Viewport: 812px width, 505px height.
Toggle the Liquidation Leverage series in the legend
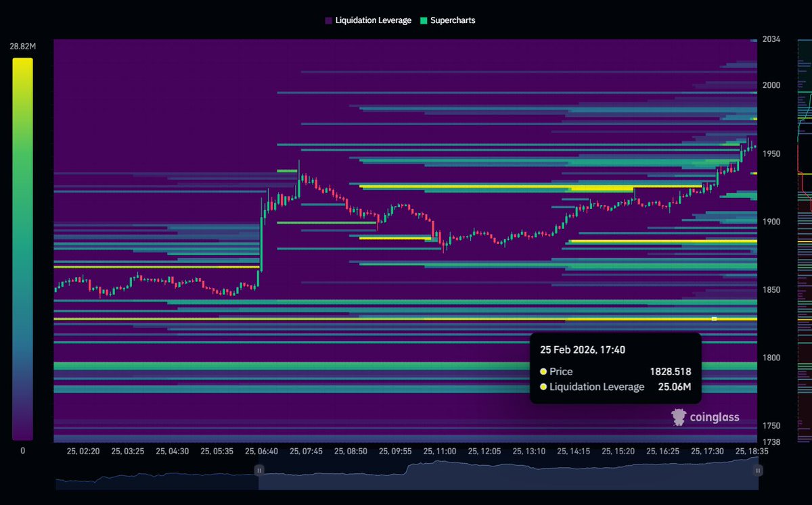pos(368,20)
